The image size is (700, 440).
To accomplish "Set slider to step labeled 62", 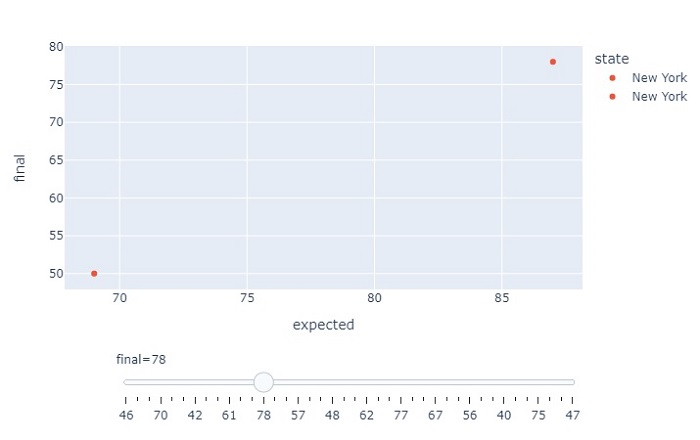I will (367, 382).
